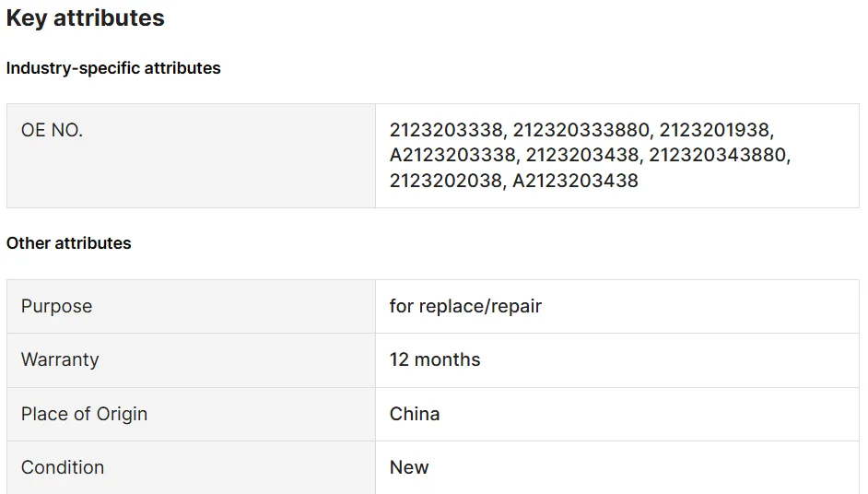Click OE number 2123201938
The height and width of the screenshot is (494, 868).
[716, 131]
